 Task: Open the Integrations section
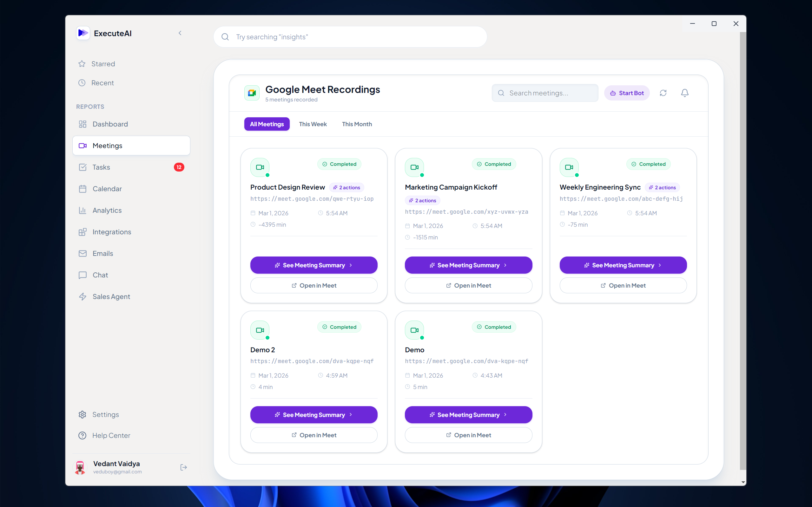click(x=112, y=232)
